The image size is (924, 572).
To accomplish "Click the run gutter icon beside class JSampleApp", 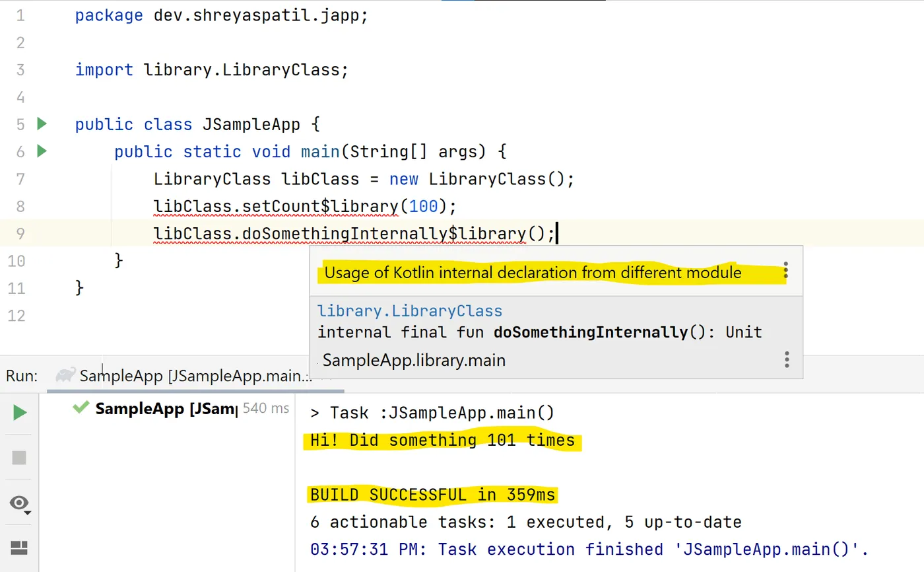I will tap(42, 124).
